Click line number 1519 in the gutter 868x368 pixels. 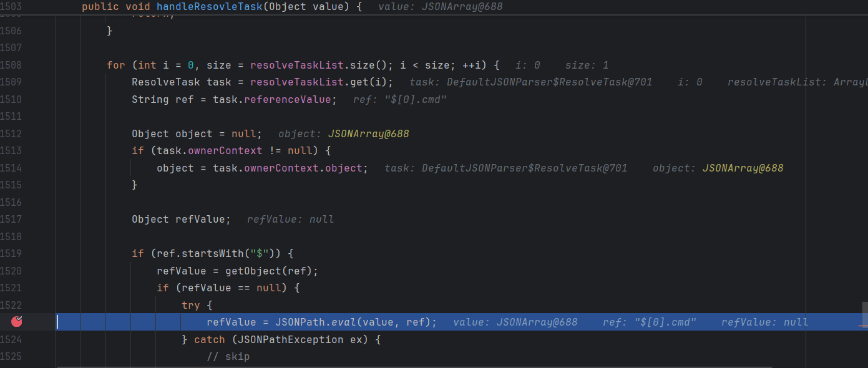tap(11, 253)
